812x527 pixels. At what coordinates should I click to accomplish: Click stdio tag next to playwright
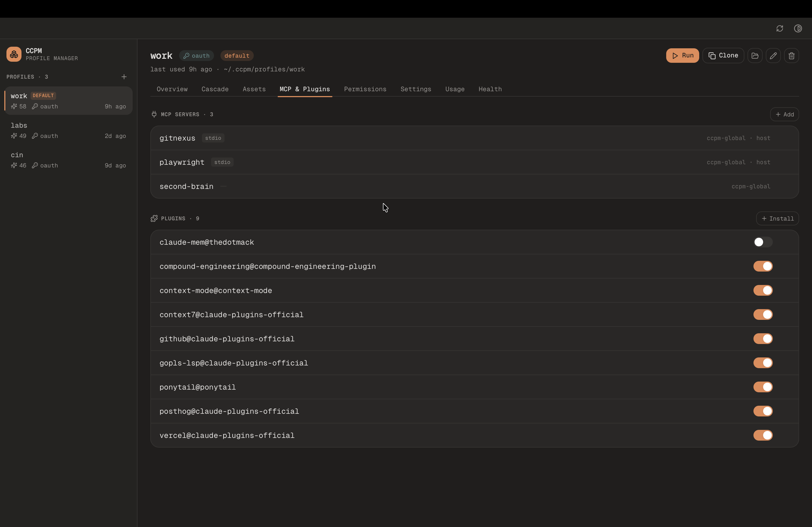point(222,162)
